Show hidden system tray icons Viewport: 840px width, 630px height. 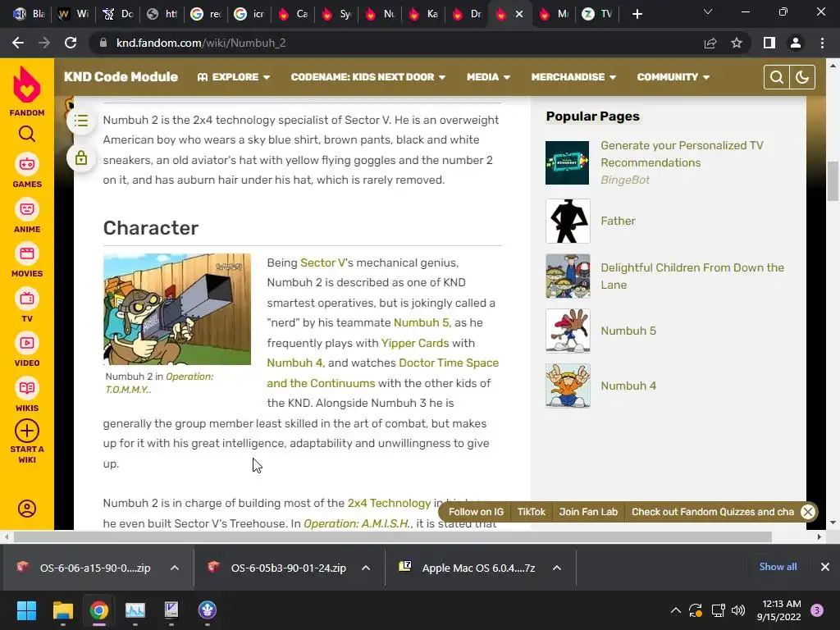point(676,609)
